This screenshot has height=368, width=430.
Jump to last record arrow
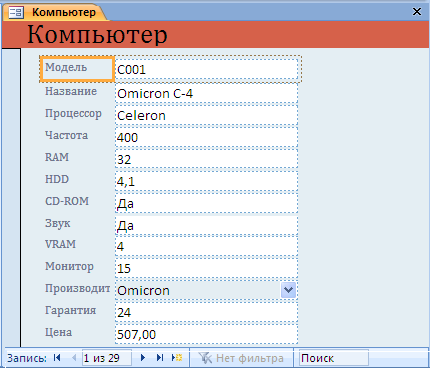160,358
